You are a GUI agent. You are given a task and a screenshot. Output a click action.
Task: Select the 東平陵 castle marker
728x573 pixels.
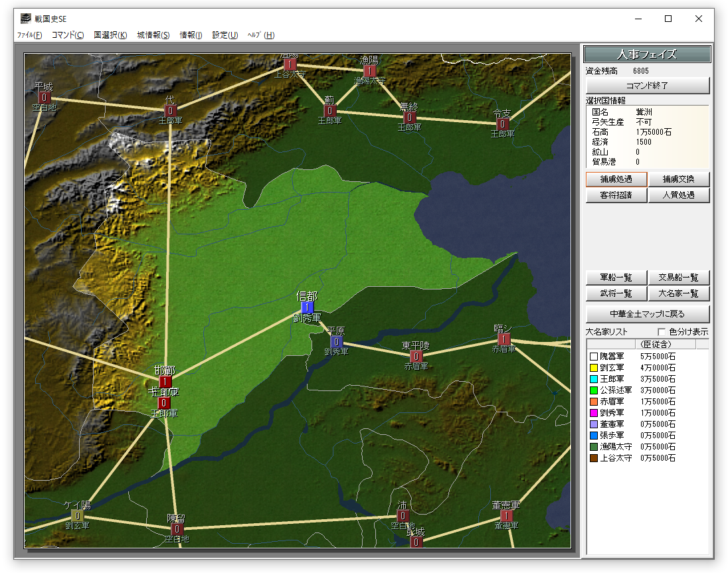416,357
